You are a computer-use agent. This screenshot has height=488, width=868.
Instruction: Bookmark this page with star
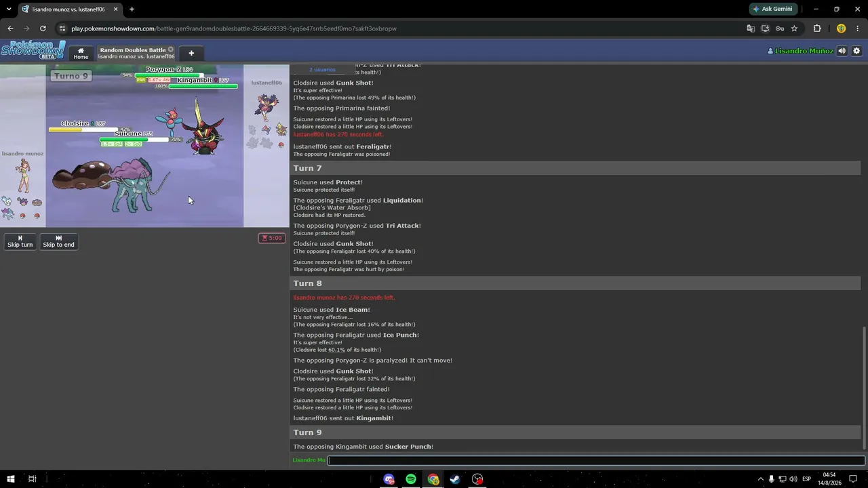click(x=794, y=28)
